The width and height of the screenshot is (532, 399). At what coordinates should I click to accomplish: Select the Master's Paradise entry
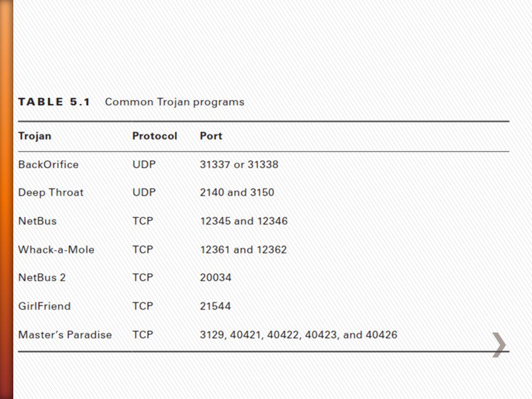pyautogui.click(x=65, y=335)
